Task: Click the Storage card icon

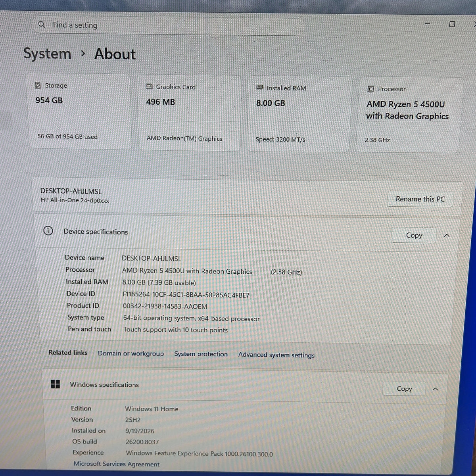Action: pyautogui.click(x=38, y=85)
